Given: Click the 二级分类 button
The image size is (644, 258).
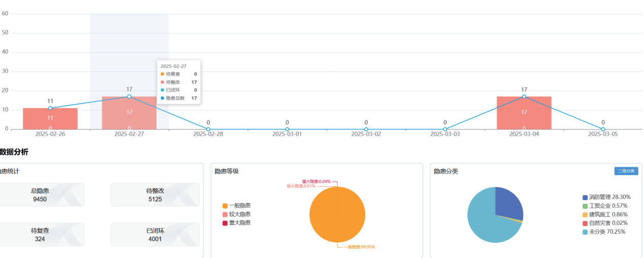Looking at the screenshot, I should pos(626,171).
